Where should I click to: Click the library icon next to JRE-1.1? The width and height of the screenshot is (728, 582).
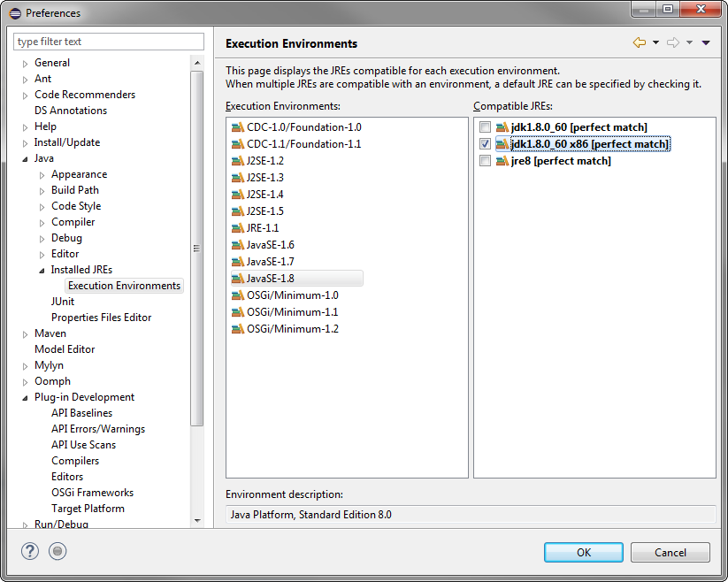click(238, 228)
